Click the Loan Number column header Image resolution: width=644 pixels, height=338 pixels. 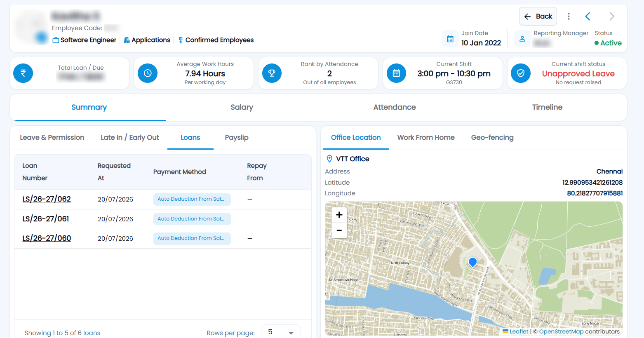[35, 172]
